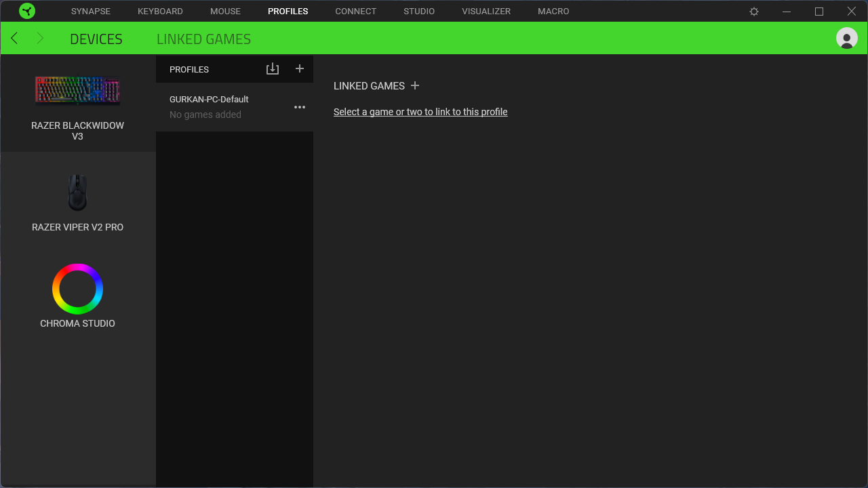The height and width of the screenshot is (488, 868).
Task: Switch to the Synapse tab
Action: [x=91, y=12]
